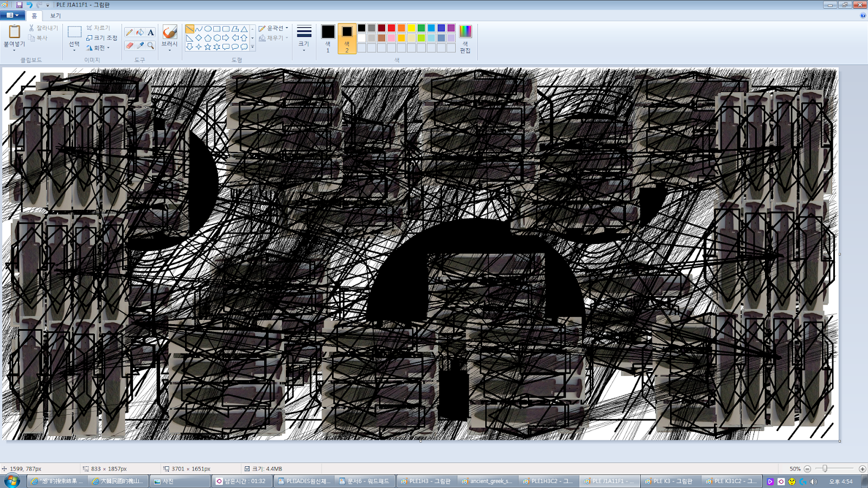Select the Polygon shape
Screen dimensions: 868x488
(235, 29)
